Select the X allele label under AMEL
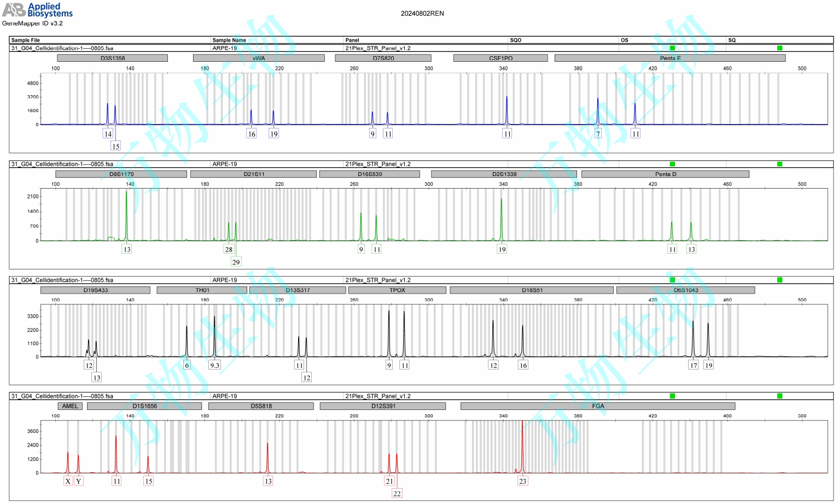838x504 pixels. [x=68, y=481]
